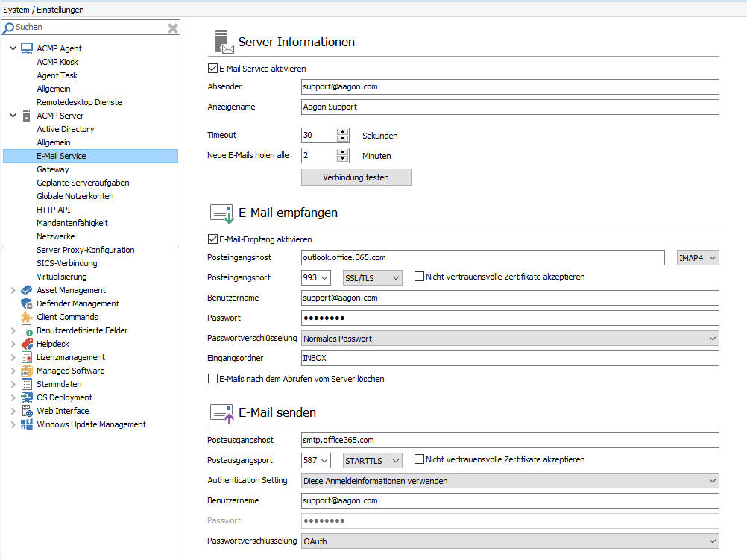Select HTTP API in the sidebar
This screenshot has width=747, height=560.
[x=54, y=210]
